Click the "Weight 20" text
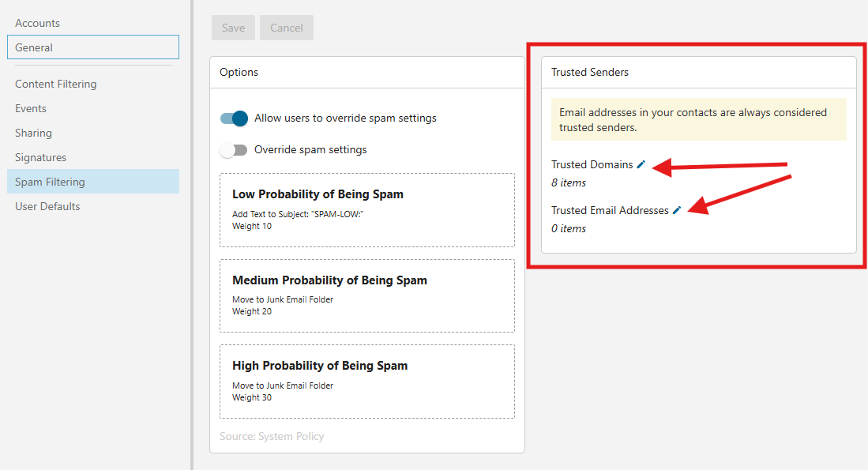The height and width of the screenshot is (470, 868). (x=252, y=311)
